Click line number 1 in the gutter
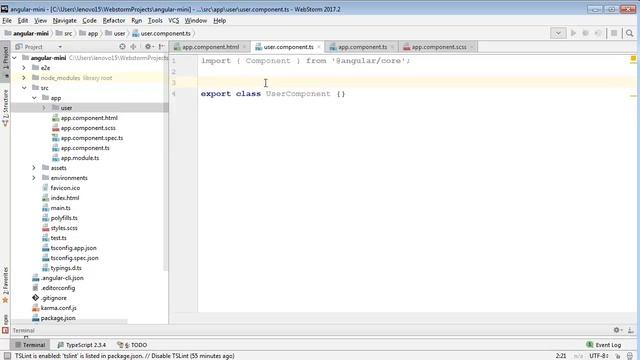 [173, 61]
